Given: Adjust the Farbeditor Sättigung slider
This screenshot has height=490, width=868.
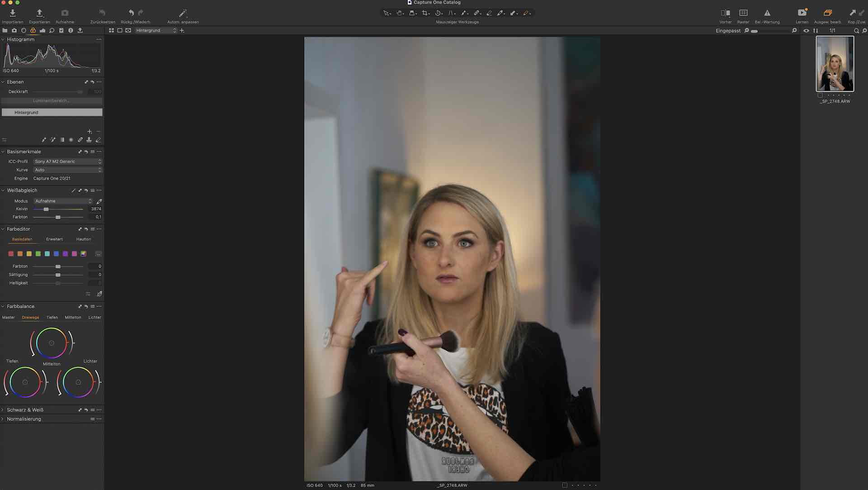Looking at the screenshot, I should click(x=58, y=275).
